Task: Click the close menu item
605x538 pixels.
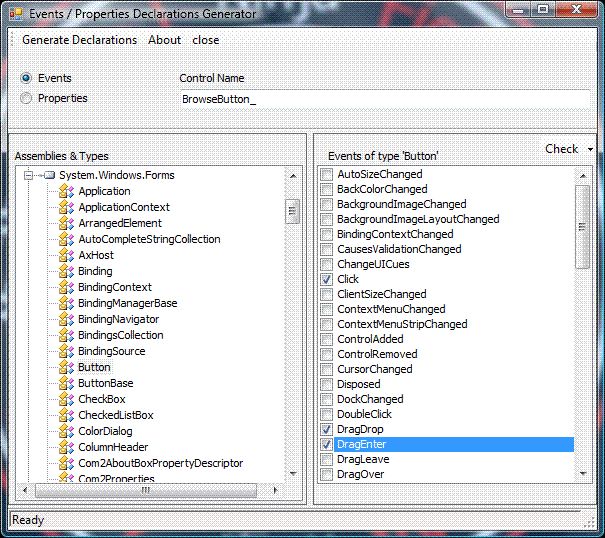Action: [x=206, y=40]
